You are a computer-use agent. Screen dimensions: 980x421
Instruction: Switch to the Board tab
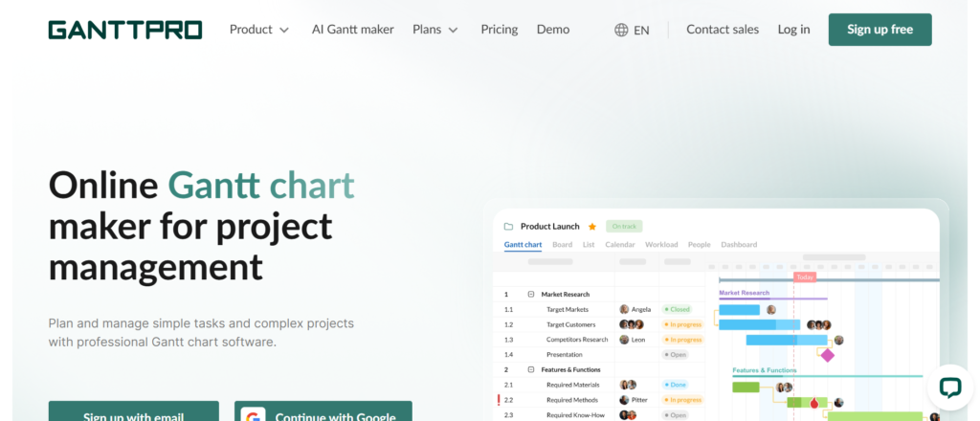(x=562, y=245)
